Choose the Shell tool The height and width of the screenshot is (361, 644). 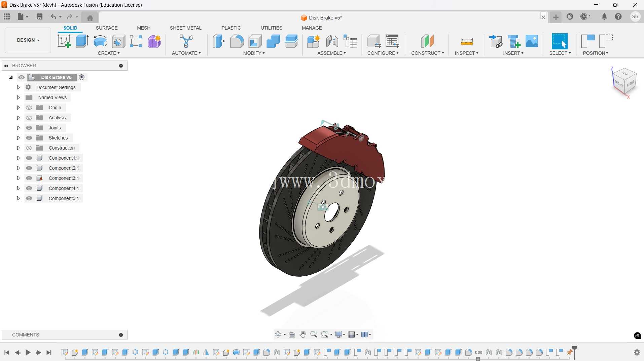[x=255, y=41]
